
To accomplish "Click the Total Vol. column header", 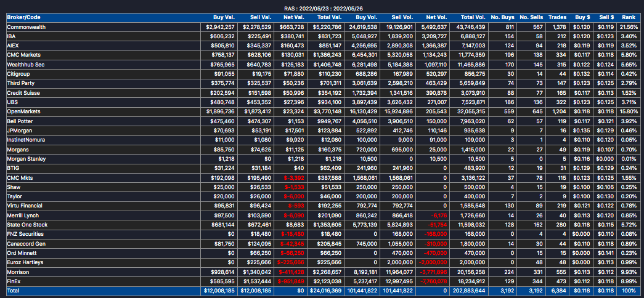I will tap(473, 17).
